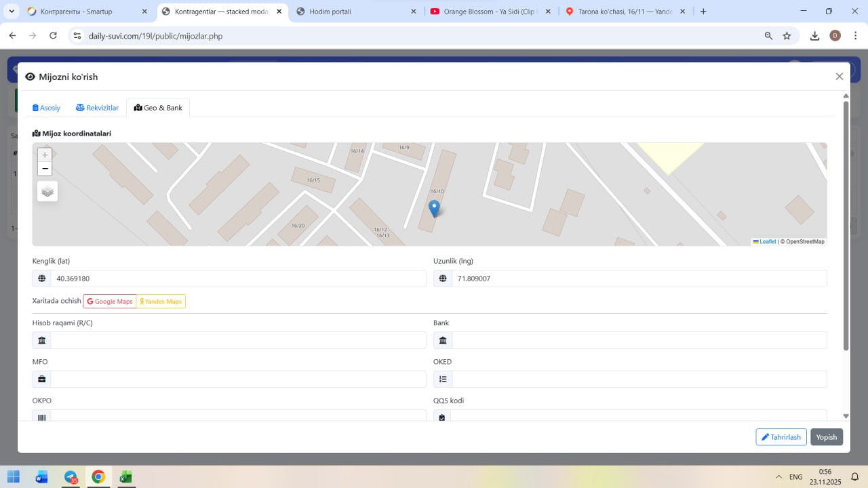Bookmark this page with star icon
868x488 pixels.
tap(787, 36)
